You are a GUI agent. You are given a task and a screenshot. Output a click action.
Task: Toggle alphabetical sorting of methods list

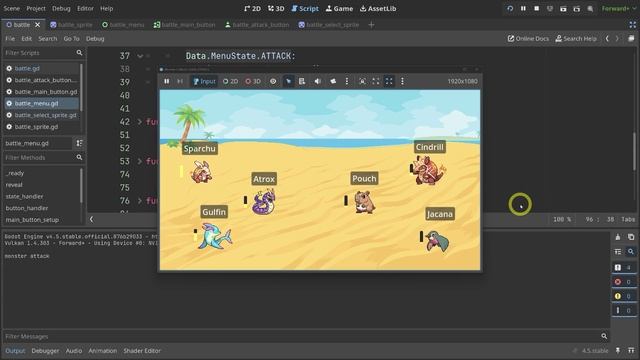tap(79, 143)
